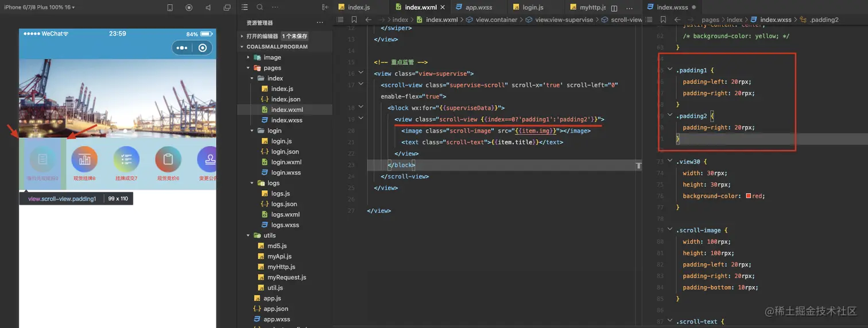The image size is (868, 328).
Task: Tap the 现货挂牌8 bar-chart icon
Action: (84, 160)
